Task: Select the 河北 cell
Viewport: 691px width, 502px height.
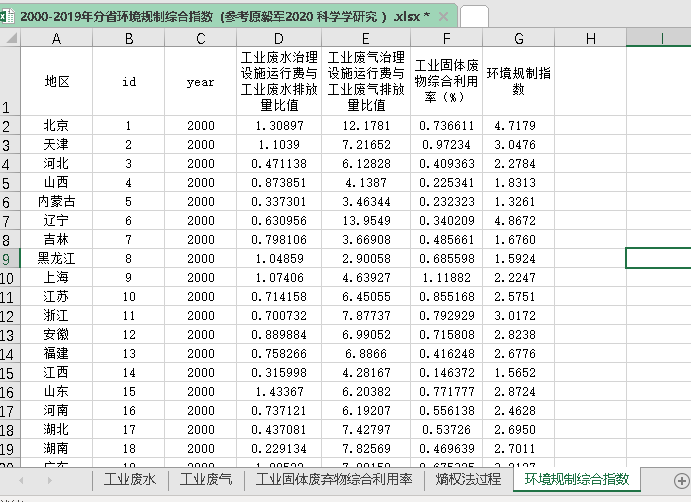Action: tap(56, 164)
